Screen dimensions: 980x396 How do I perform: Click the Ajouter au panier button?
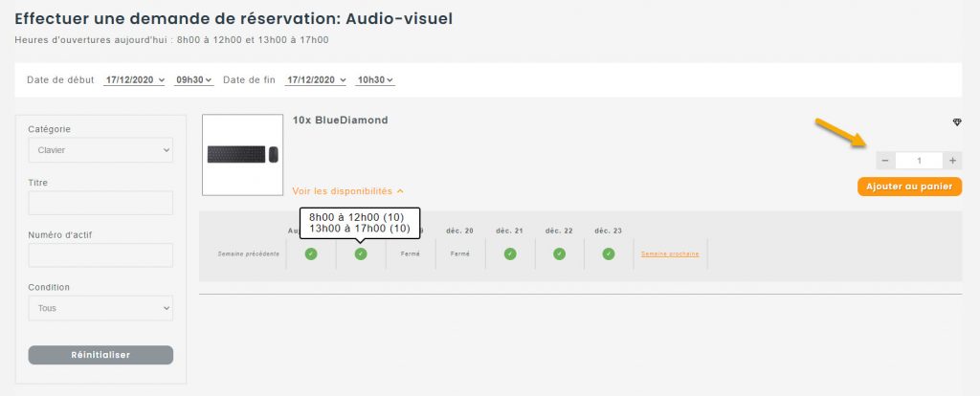(x=908, y=187)
